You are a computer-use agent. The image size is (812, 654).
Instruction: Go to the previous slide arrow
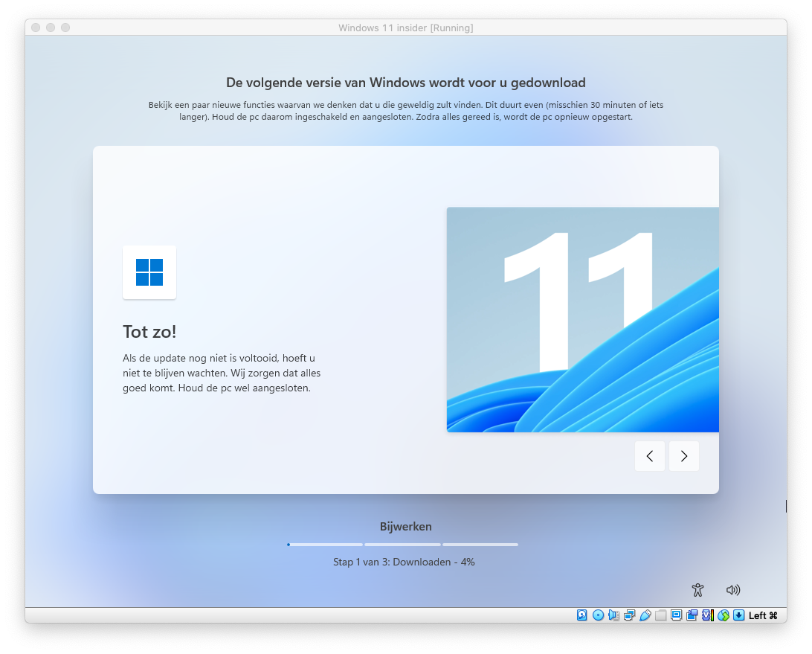[650, 456]
